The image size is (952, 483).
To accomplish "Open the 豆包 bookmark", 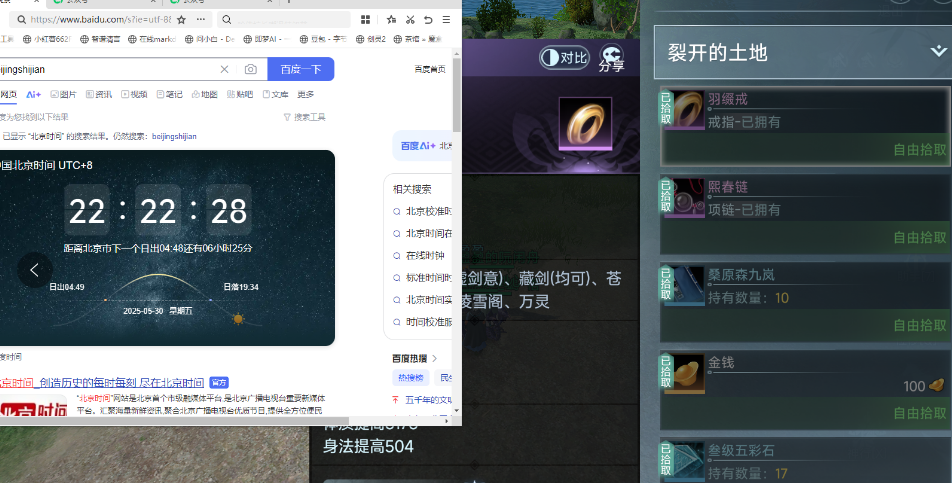I will pos(322,39).
